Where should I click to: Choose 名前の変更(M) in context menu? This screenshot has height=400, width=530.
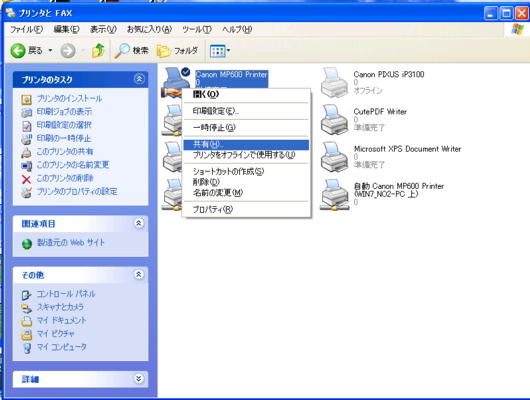click(x=246, y=193)
